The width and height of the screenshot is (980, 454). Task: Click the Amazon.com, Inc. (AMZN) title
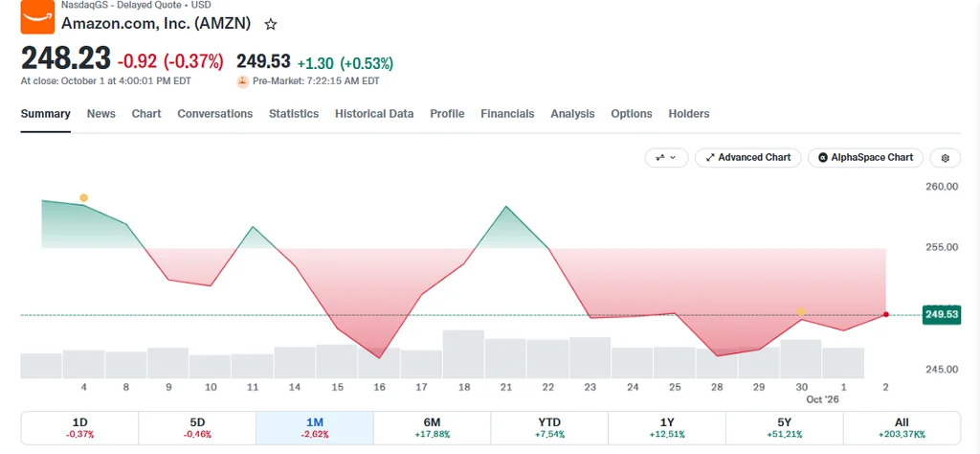pyautogui.click(x=156, y=24)
